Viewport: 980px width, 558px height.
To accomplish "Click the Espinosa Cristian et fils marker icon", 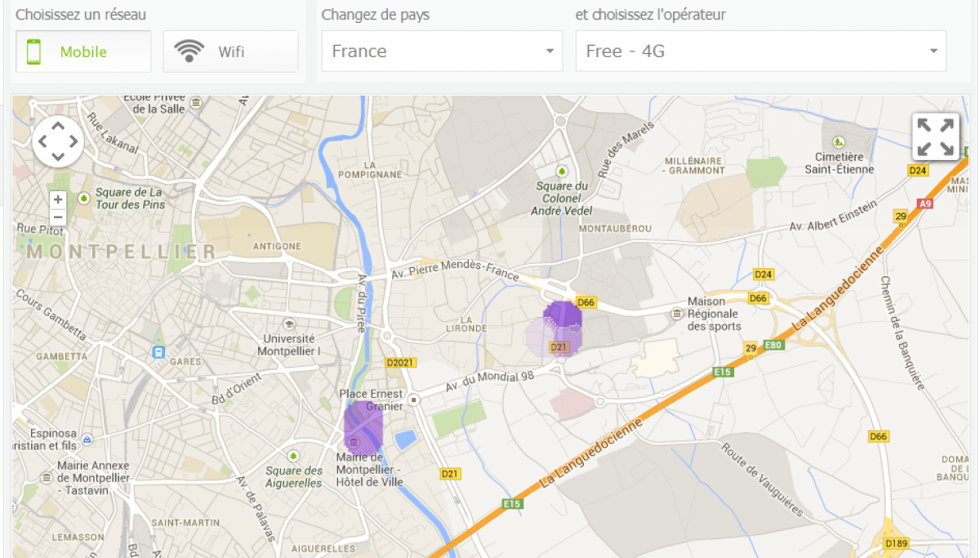I will point(87,438).
